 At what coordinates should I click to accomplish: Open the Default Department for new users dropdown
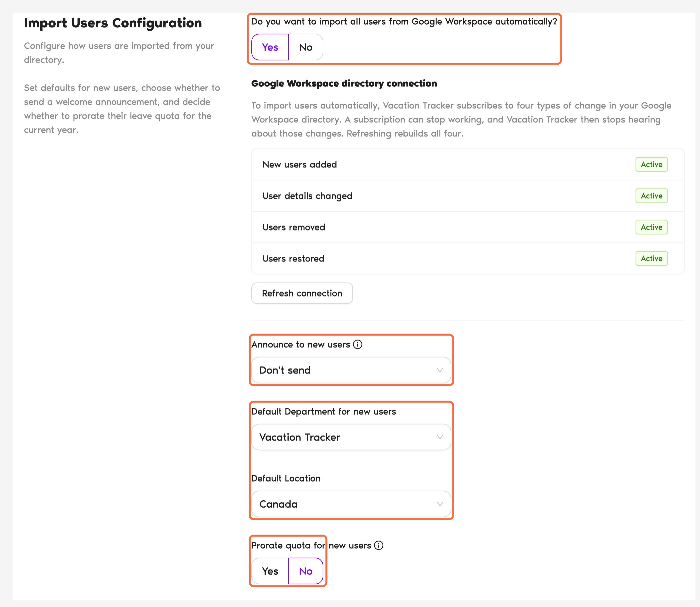[x=351, y=437]
